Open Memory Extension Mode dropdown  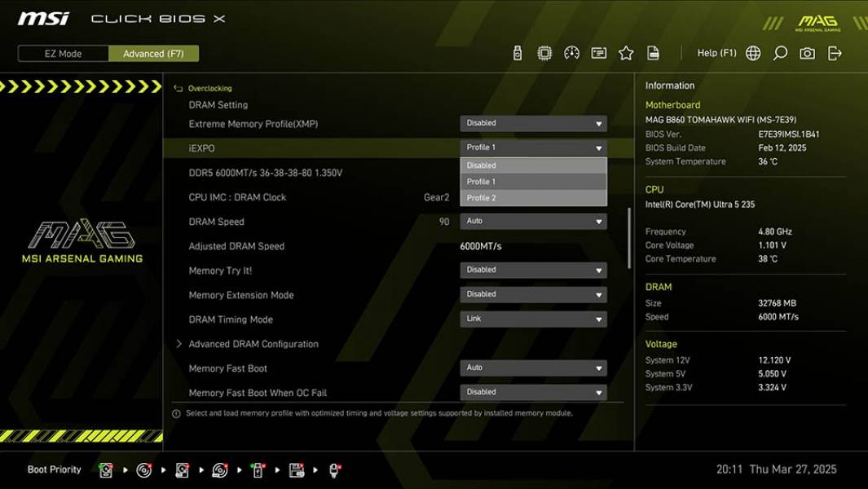[x=533, y=294]
